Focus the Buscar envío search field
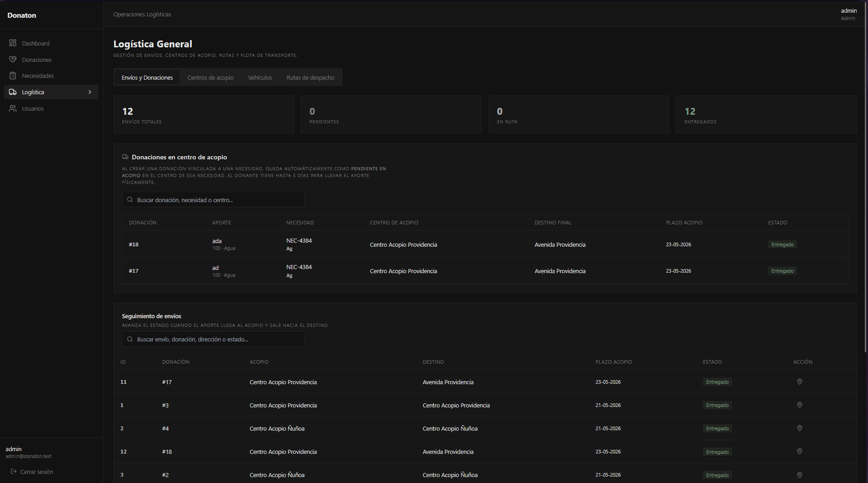 [x=213, y=339]
